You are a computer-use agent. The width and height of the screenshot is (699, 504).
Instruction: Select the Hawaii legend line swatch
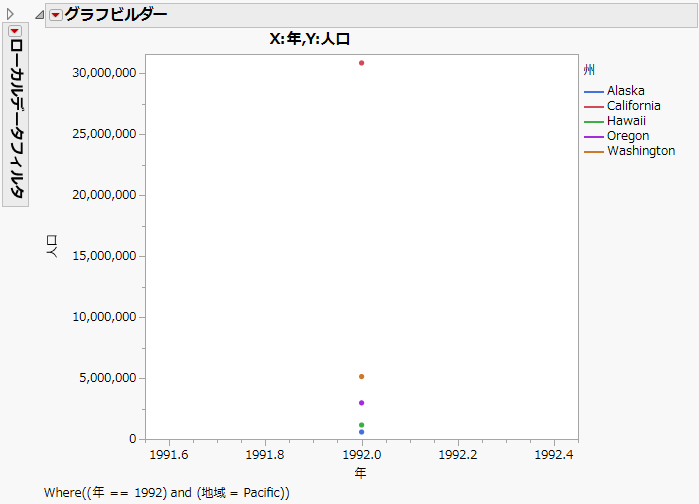(x=594, y=122)
